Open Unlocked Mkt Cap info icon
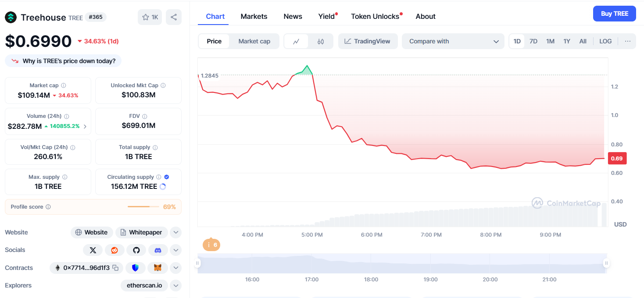Image resolution: width=644 pixels, height=298 pixels. click(x=163, y=85)
